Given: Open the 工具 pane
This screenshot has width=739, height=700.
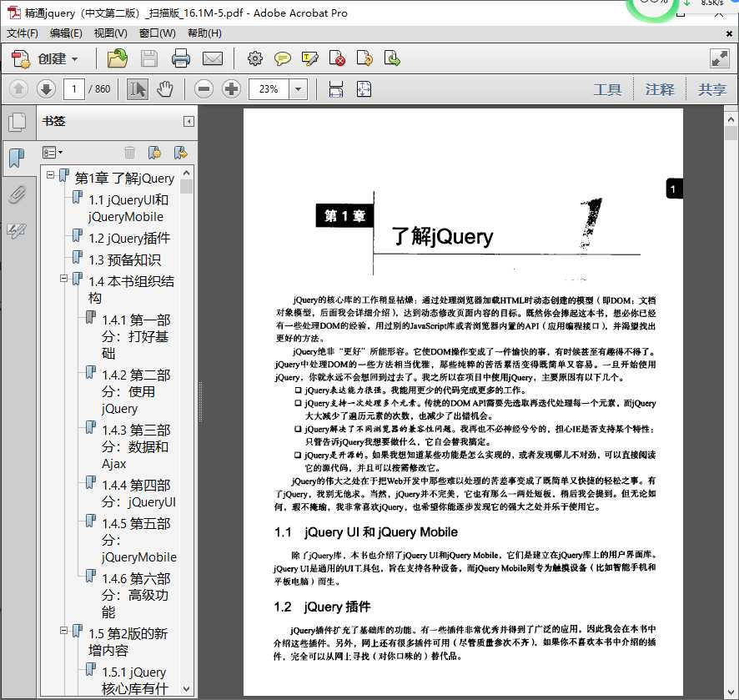Looking at the screenshot, I should [x=608, y=88].
